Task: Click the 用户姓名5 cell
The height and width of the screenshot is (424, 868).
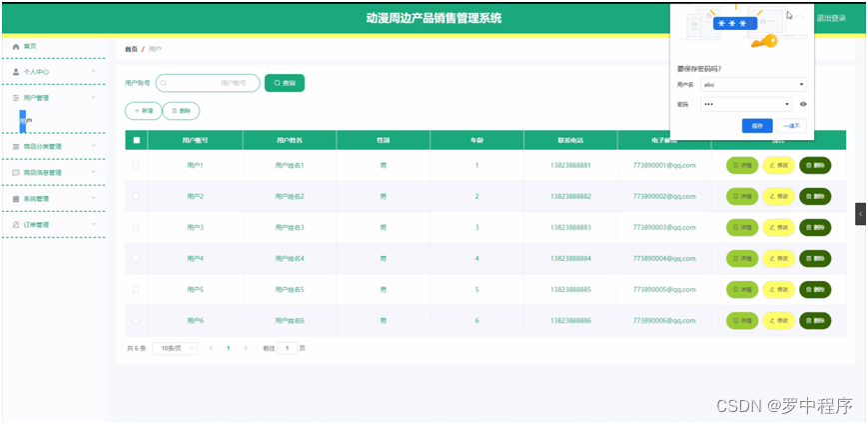Action: coord(290,289)
